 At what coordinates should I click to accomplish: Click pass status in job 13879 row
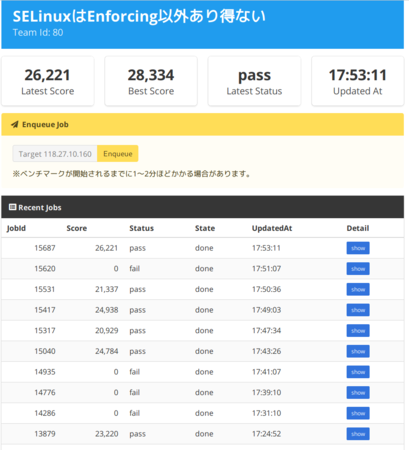click(x=137, y=434)
